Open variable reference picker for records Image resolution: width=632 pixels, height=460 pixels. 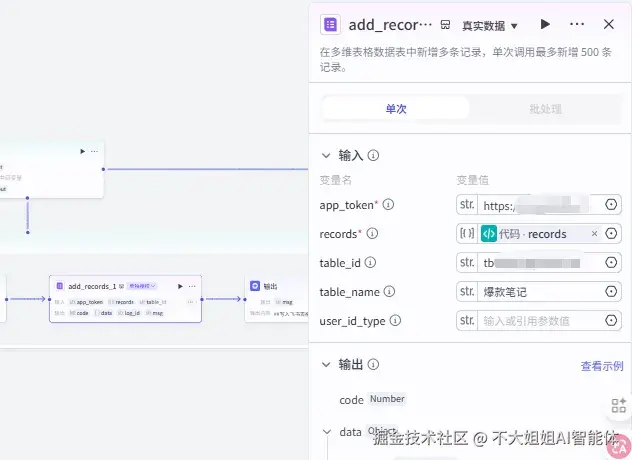coord(611,233)
